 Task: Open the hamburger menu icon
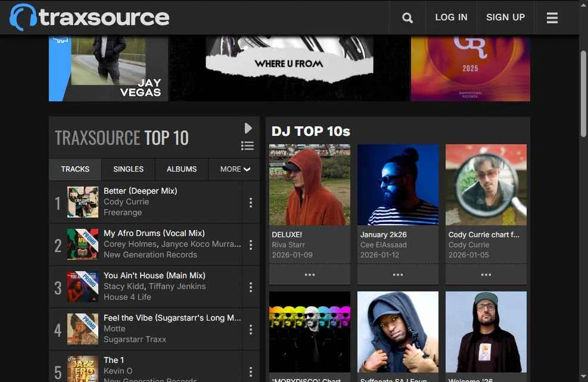[552, 18]
